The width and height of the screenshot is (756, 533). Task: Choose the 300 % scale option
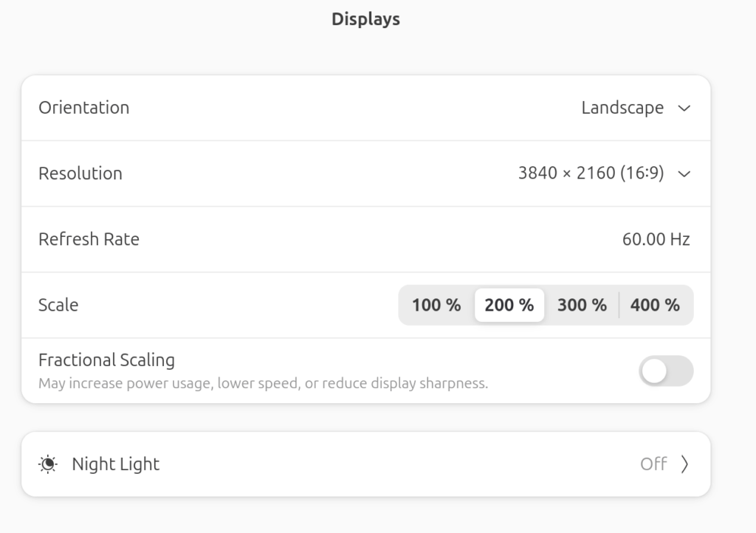[582, 305]
